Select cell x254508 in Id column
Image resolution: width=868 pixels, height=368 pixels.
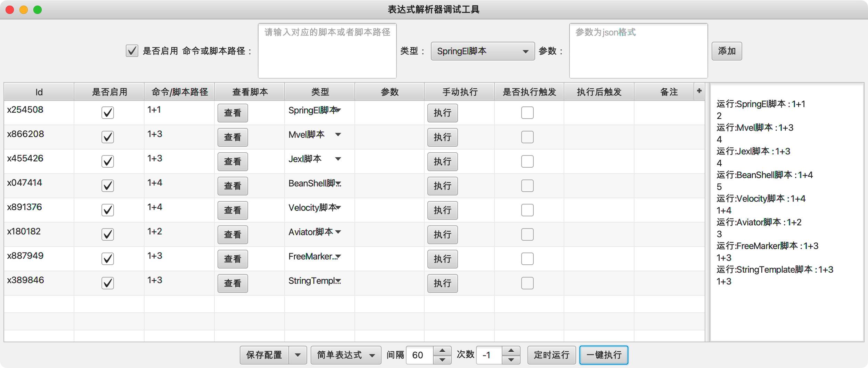point(39,113)
